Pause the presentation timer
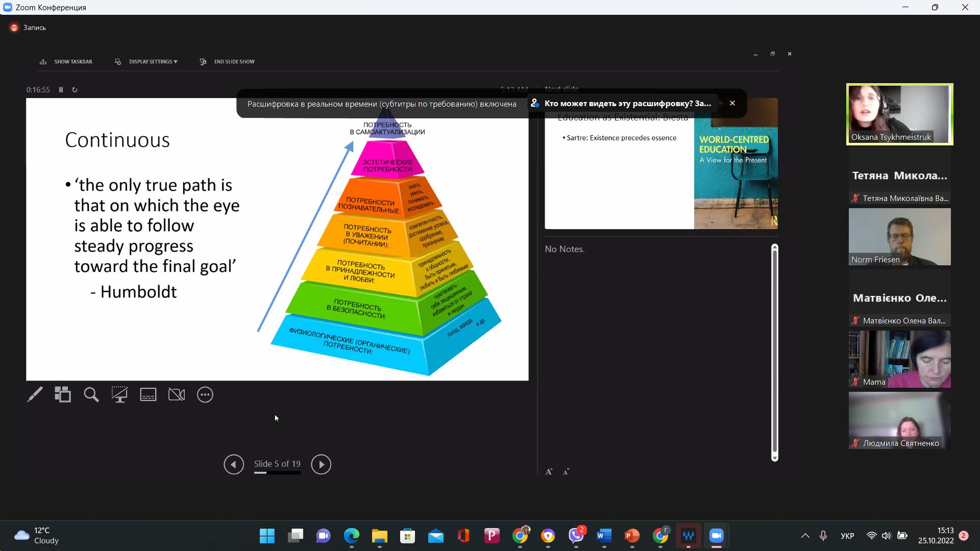980x551 pixels. coord(61,90)
